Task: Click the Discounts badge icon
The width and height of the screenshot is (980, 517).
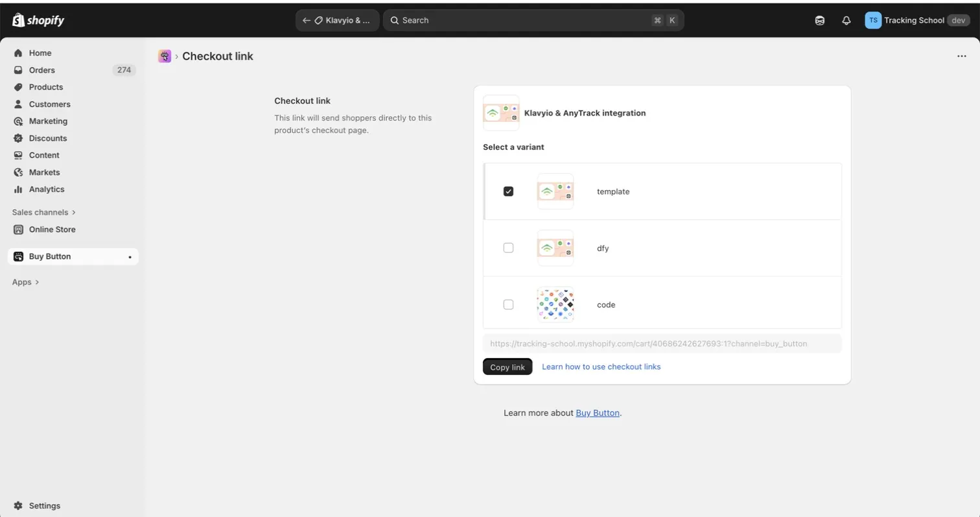Action: click(x=18, y=138)
